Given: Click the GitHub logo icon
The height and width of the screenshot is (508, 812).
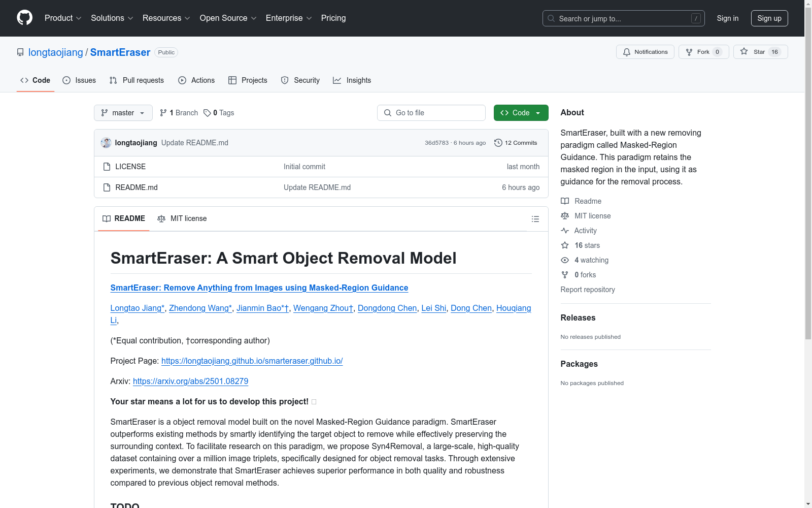Looking at the screenshot, I should click(24, 18).
